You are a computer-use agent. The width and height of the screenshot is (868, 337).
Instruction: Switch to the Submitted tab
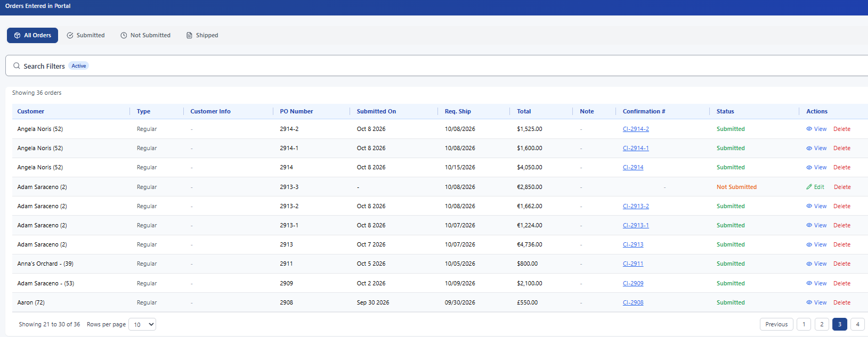pyautogui.click(x=86, y=35)
